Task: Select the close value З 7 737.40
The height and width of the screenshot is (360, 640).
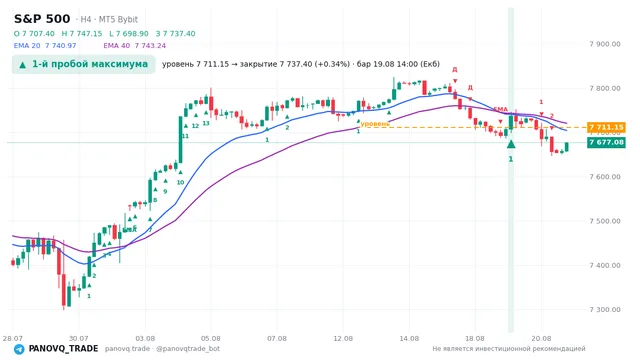Action: click(x=176, y=34)
